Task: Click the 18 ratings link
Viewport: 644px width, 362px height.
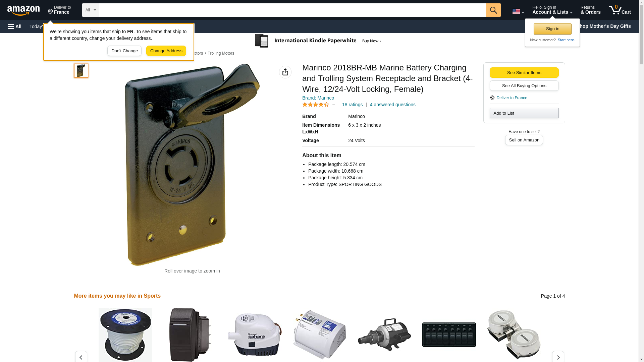Action: [352, 105]
